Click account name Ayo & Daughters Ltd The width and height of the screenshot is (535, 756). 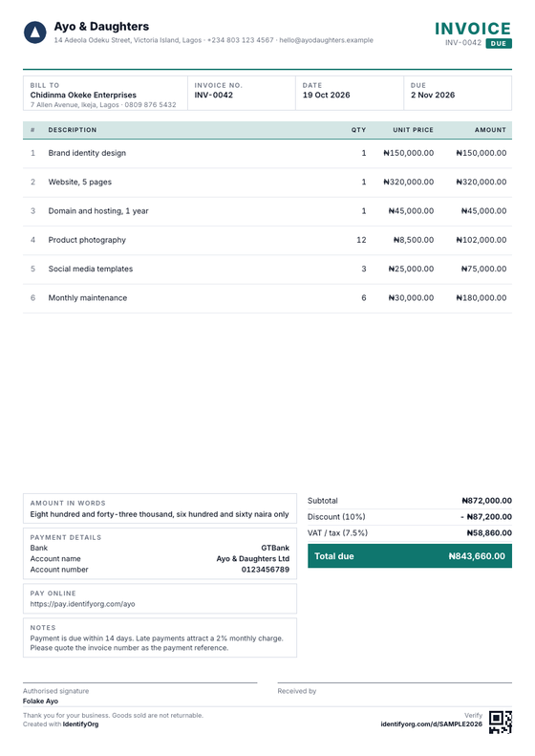(253, 558)
